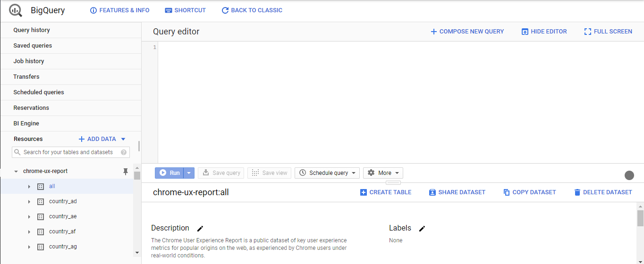Click the dataset icon next to country_ae
The width and height of the screenshot is (644, 264).
coord(41,217)
